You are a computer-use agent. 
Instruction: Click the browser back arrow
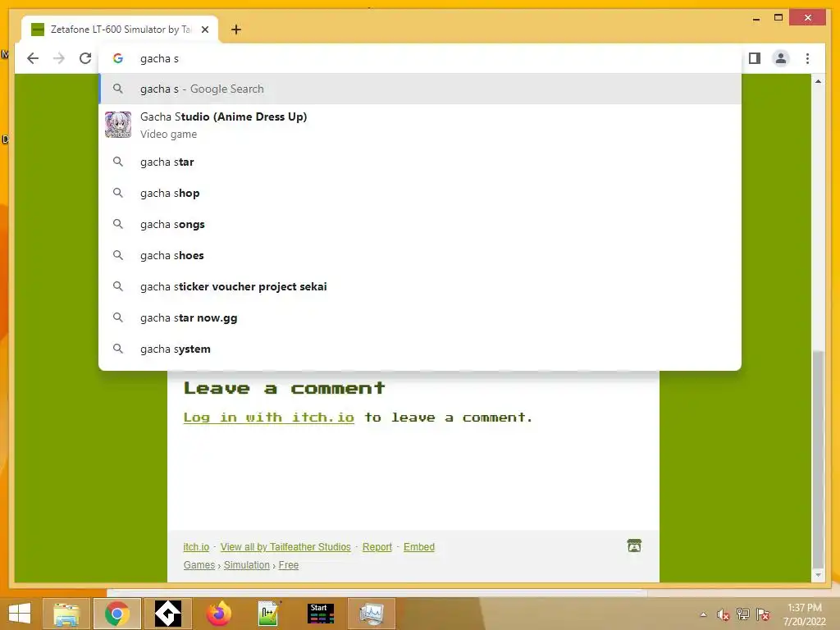pos(33,58)
